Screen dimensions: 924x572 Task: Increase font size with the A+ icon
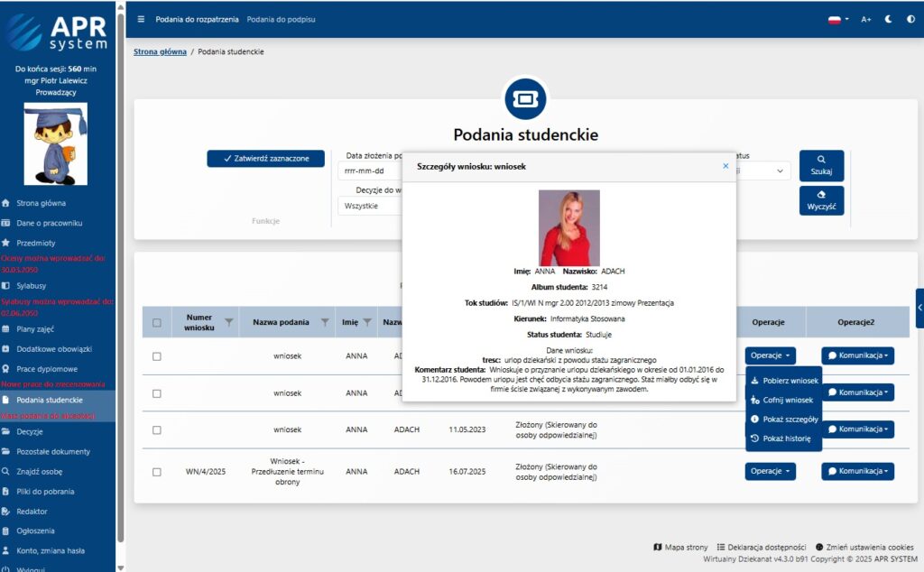point(866,19)
